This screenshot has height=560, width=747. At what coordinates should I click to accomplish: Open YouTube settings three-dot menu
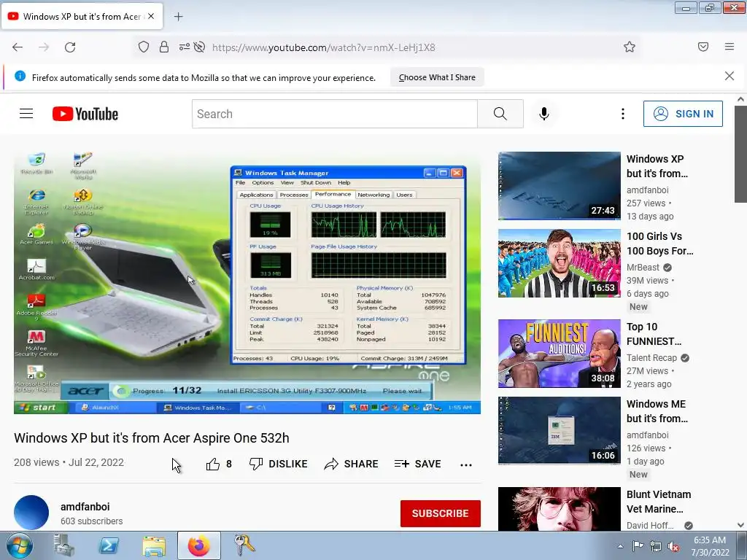(x=623, y=114)
